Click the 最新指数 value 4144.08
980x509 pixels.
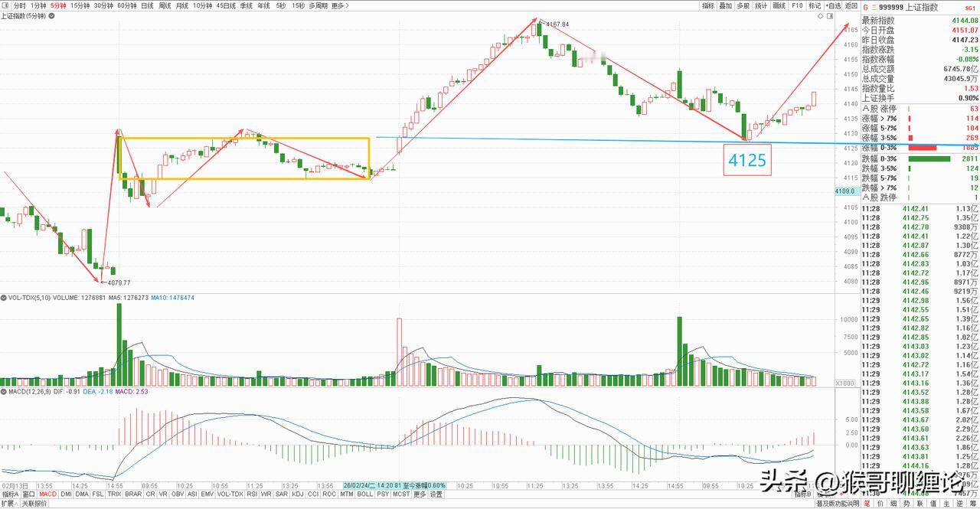point(963,21)
